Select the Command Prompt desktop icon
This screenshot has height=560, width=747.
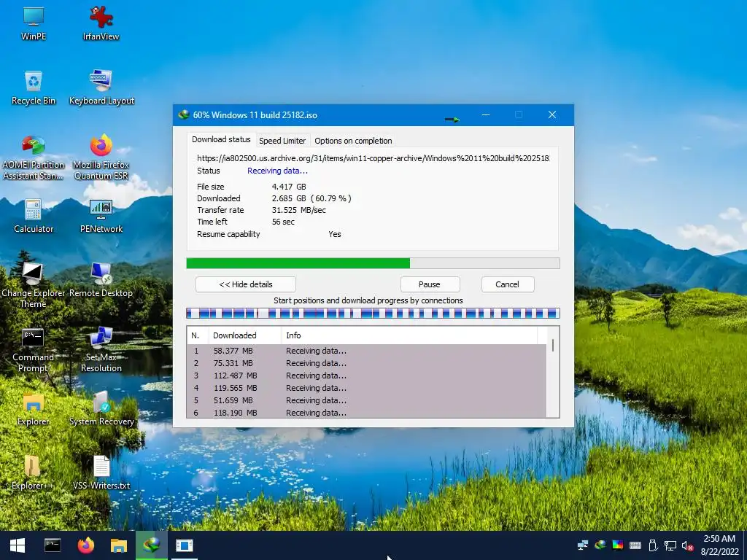coord(33,350)
